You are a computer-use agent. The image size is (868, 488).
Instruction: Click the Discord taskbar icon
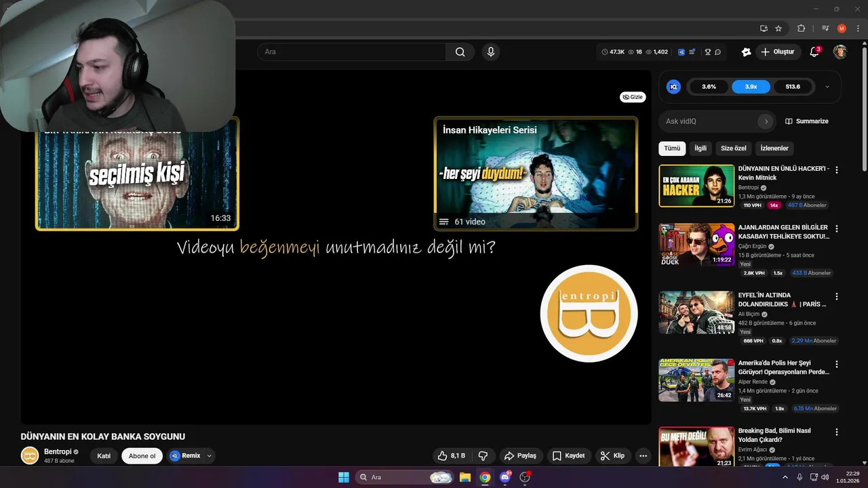[505, 477]
